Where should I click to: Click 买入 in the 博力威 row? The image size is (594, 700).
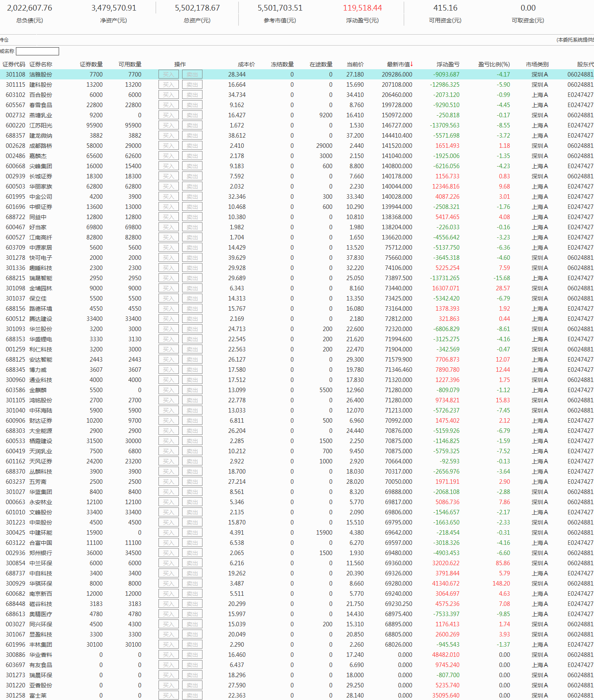[169, 370]
